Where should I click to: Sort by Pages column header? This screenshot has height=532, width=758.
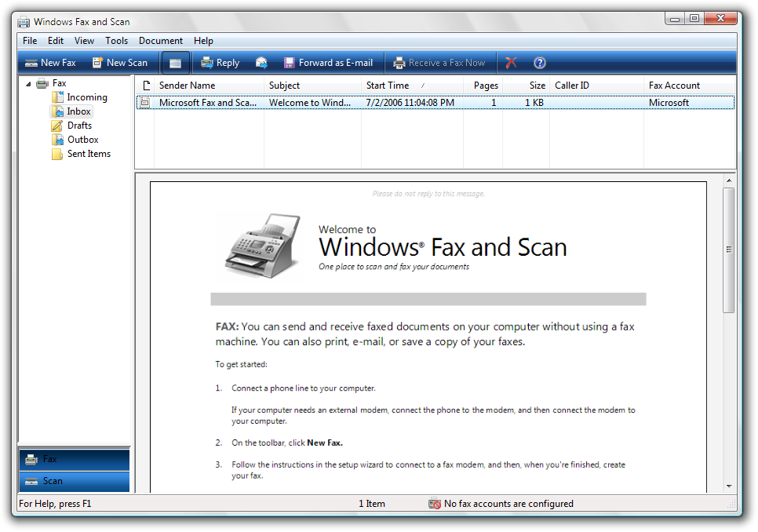(x=483, y=86)
